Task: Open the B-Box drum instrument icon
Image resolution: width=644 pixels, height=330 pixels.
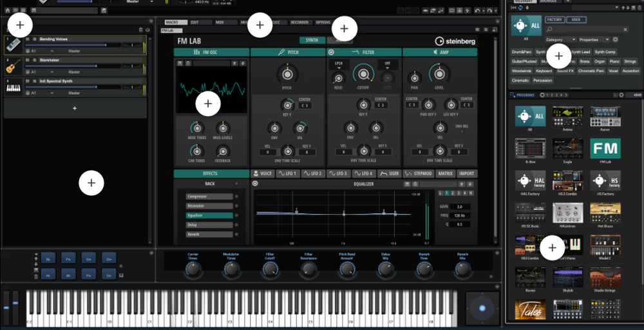Action: coord(530,148)
